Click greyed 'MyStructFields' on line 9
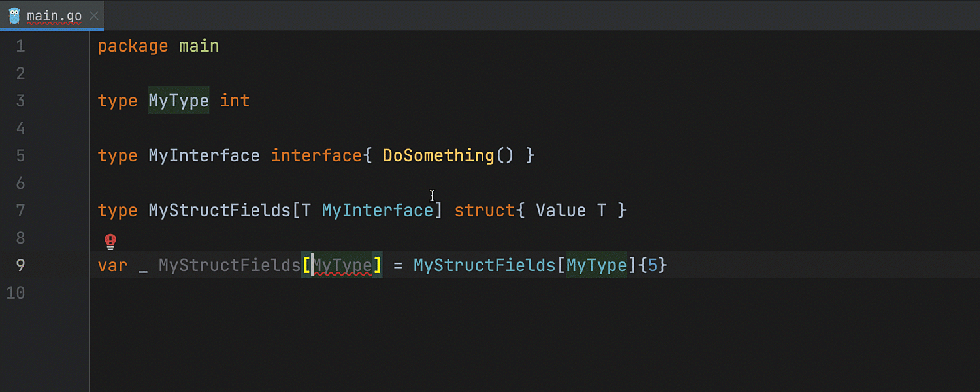The width and height of the screenshot is (980, 392). (x=230, y=265)
